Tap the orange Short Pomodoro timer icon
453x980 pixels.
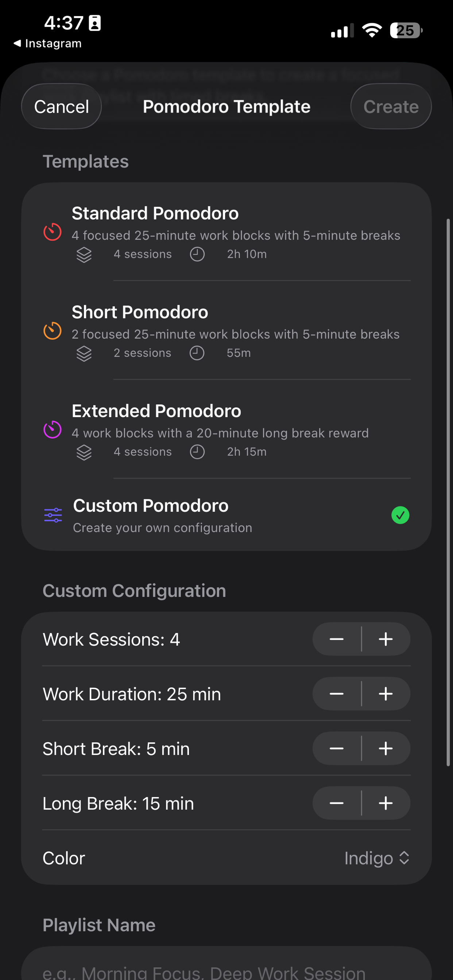point(53,331)
